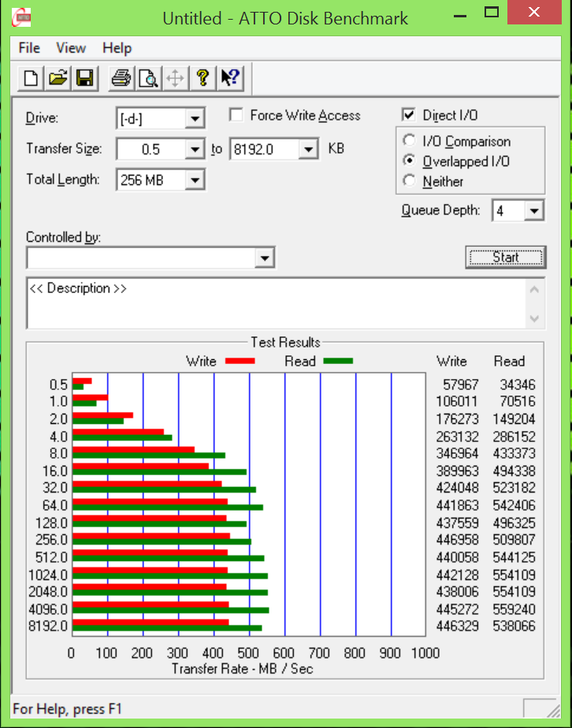Select the I/O Comparison radio button
Screen dimensions: 572x728
click(x=409, y=142)
